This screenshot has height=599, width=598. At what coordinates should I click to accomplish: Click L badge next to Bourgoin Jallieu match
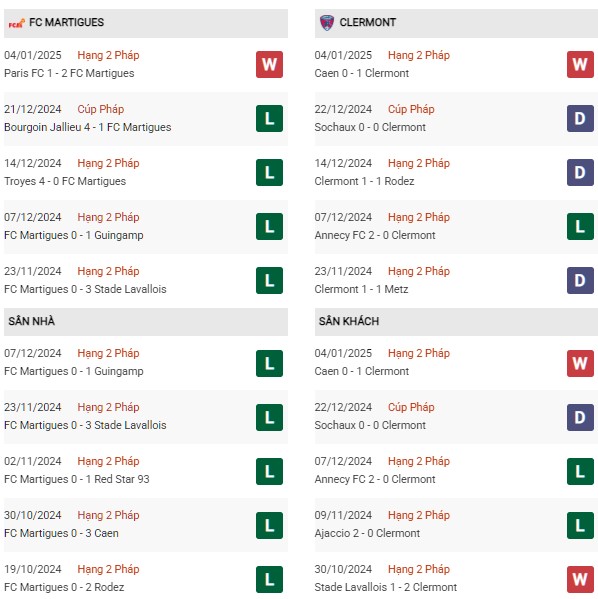pyautogui.click(x=269, y=118)
